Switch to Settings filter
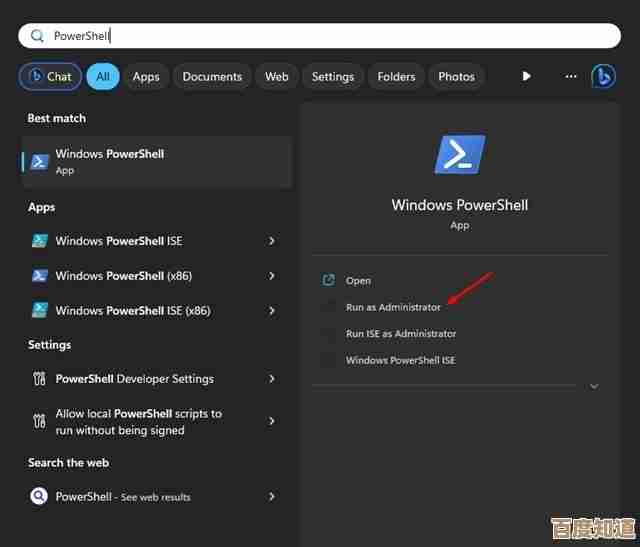Viewport: 640px width, 547px height. (333, 76)
